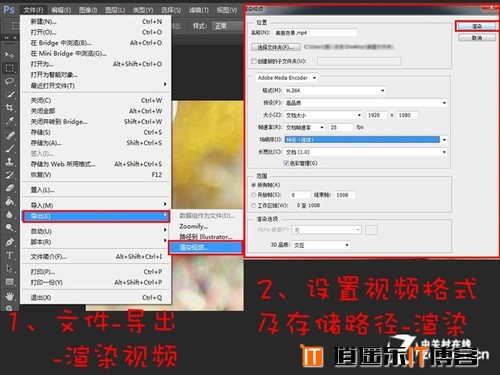Image resolution: width=500 pixels, height=375 pixels.
Task: Select the Dodge tool
Action: 9,228
